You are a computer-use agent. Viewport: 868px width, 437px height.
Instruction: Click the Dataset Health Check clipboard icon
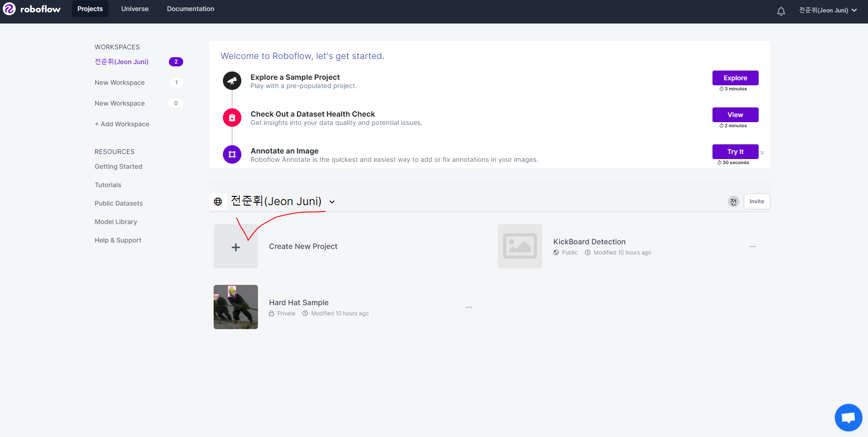point(232,118)
